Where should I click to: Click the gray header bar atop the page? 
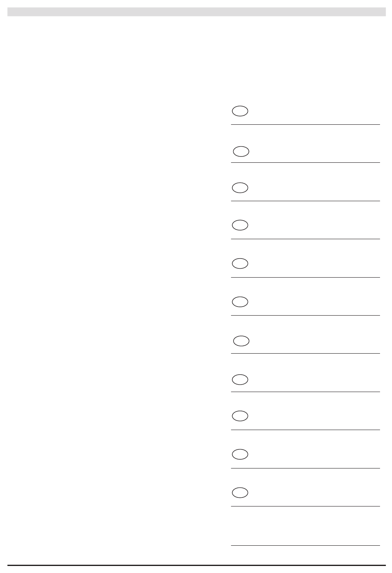tap(196, 12)
